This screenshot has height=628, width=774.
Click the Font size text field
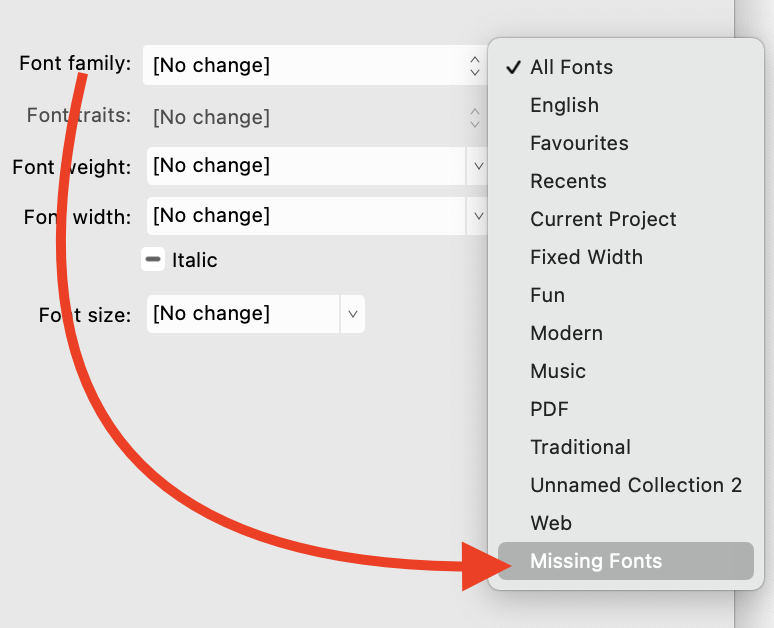click(x=243, y=314)
